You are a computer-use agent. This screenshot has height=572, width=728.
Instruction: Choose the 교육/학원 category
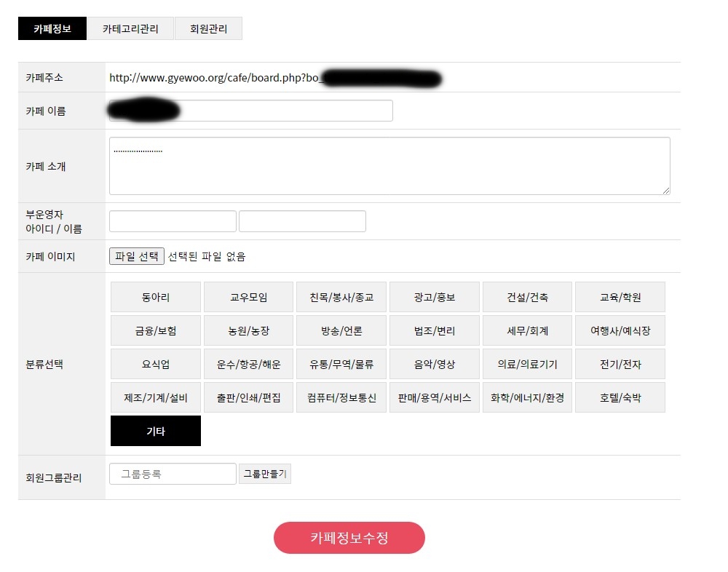(x=620, y=297)
